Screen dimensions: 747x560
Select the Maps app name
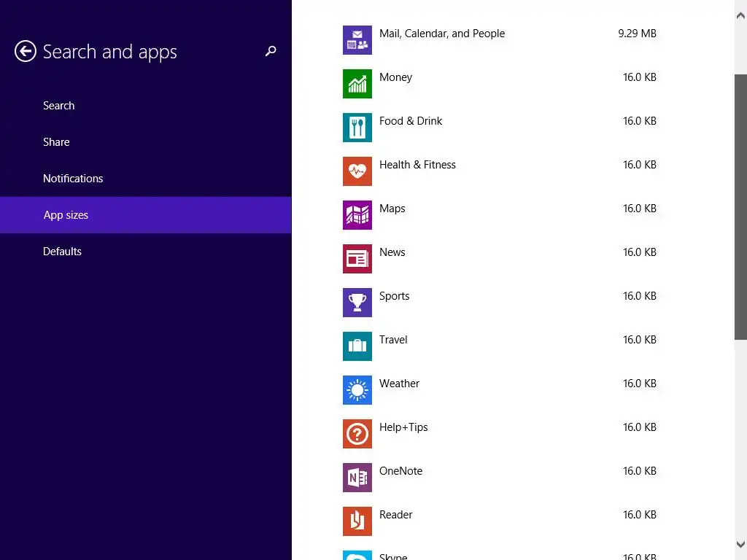(x=392, y=209)
